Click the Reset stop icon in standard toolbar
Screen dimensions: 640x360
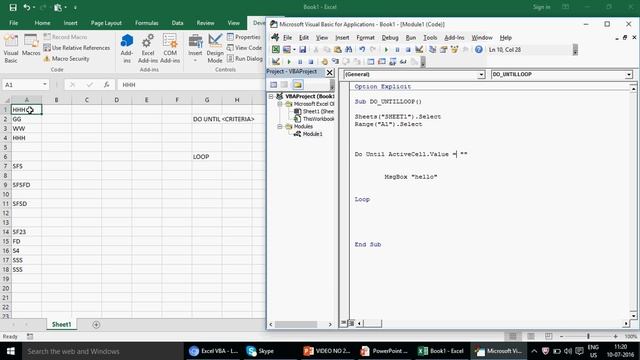click(408, 49)
